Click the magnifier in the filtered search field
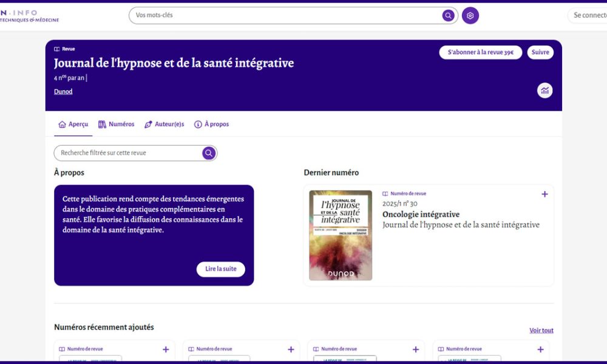This screenshot has width=607, height=364. [208, 152]
